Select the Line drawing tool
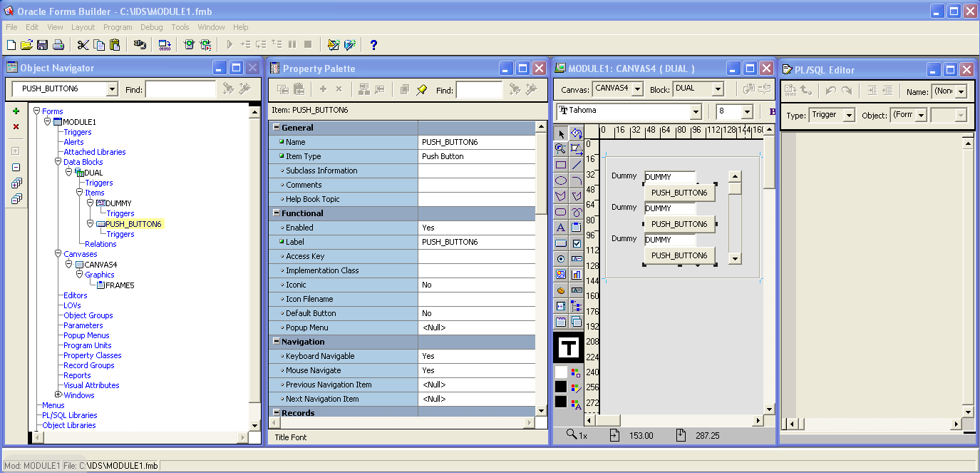 pos(577,165)
